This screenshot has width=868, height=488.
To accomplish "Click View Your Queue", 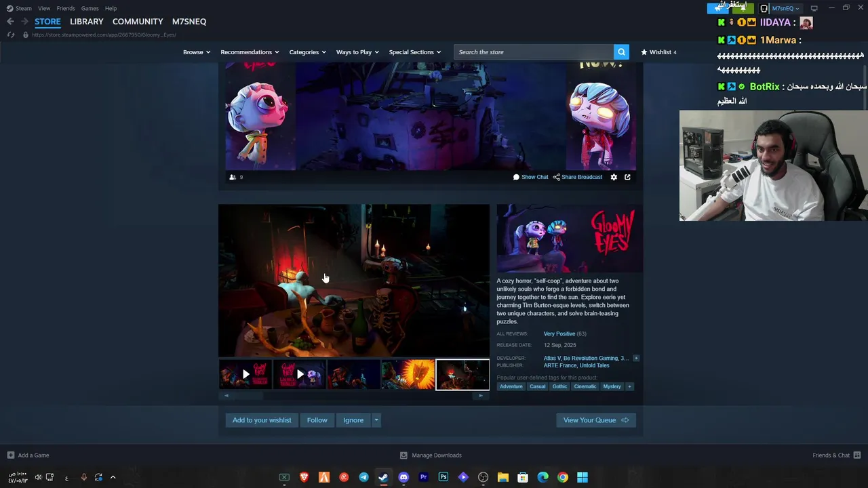I will (596, 420).
